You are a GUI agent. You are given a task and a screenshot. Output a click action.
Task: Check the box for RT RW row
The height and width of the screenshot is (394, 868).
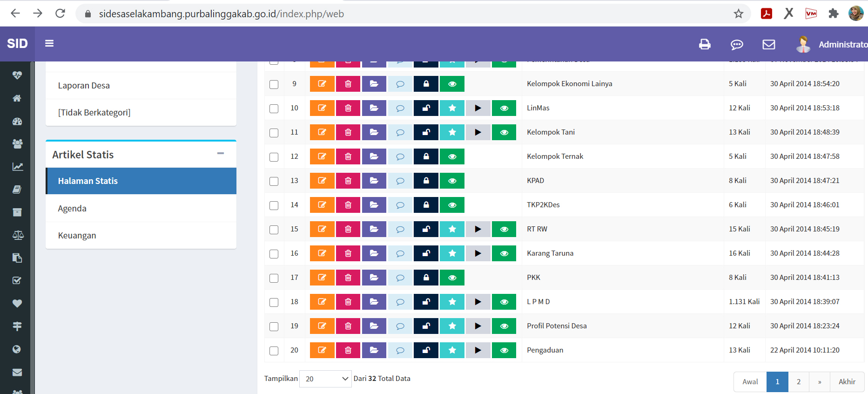pyautogui.click(x=274, y=230)
